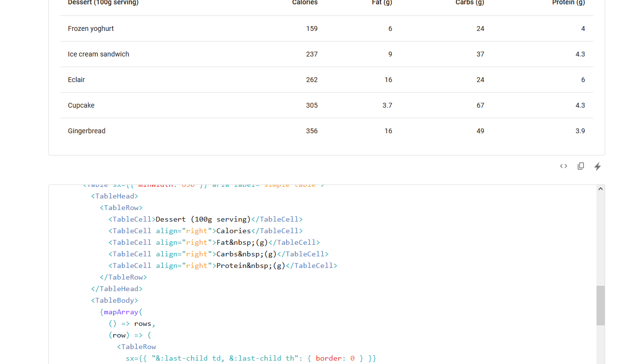
Task: Click the Carbs (g) column header
Action: point(470,2)
